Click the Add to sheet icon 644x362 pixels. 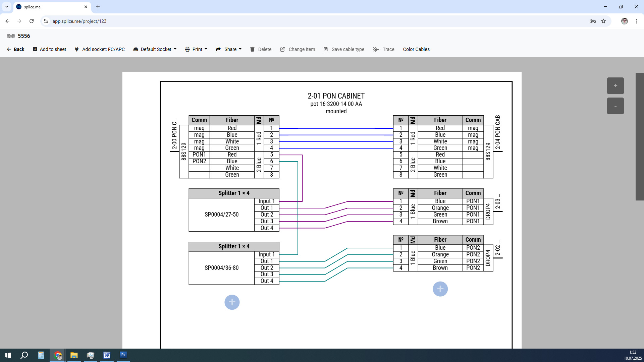(35, 49)
